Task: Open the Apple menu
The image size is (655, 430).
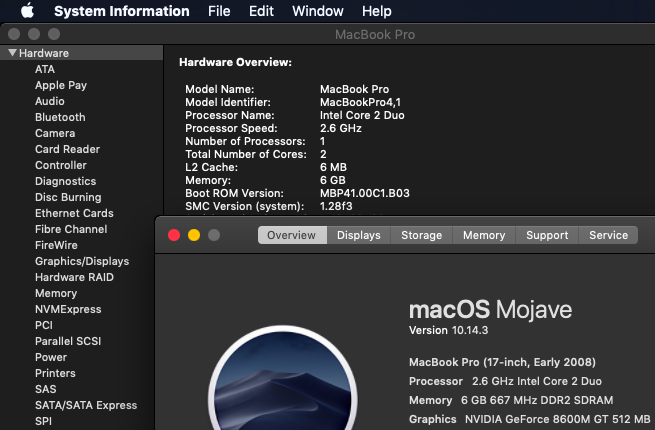Action: [28, 10]
